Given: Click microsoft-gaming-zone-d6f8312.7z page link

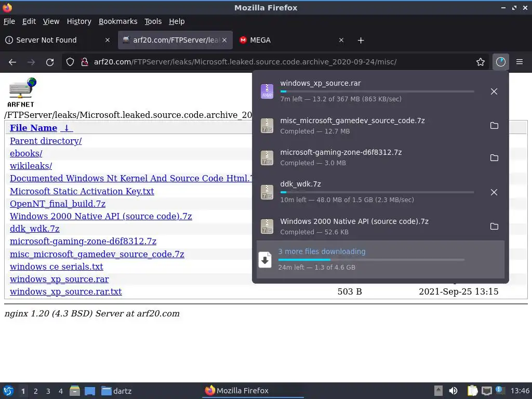Looking at the screenshot, I should pos(83,241).
